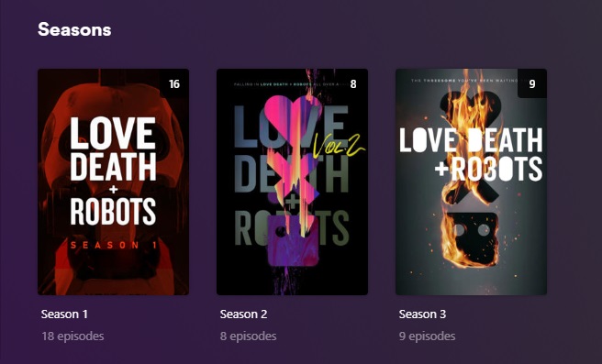Open the Season 3 title link
The image size is (602, 364).
pos(422,314)
